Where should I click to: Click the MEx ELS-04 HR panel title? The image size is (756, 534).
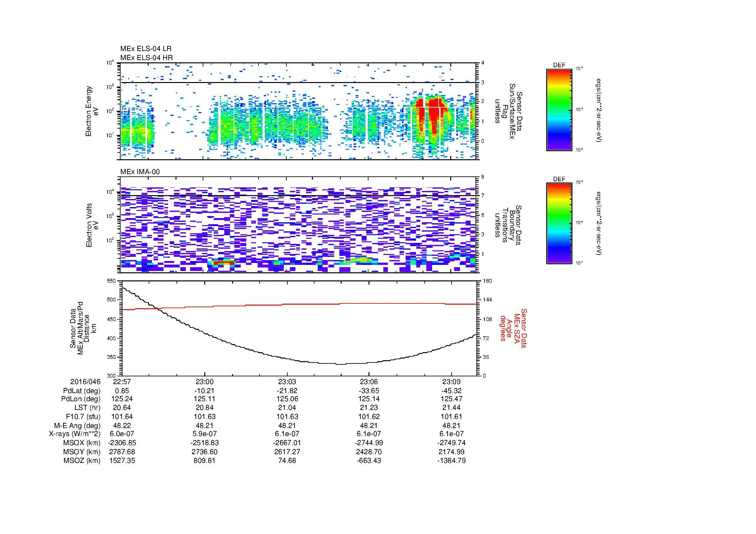(146, 58)
